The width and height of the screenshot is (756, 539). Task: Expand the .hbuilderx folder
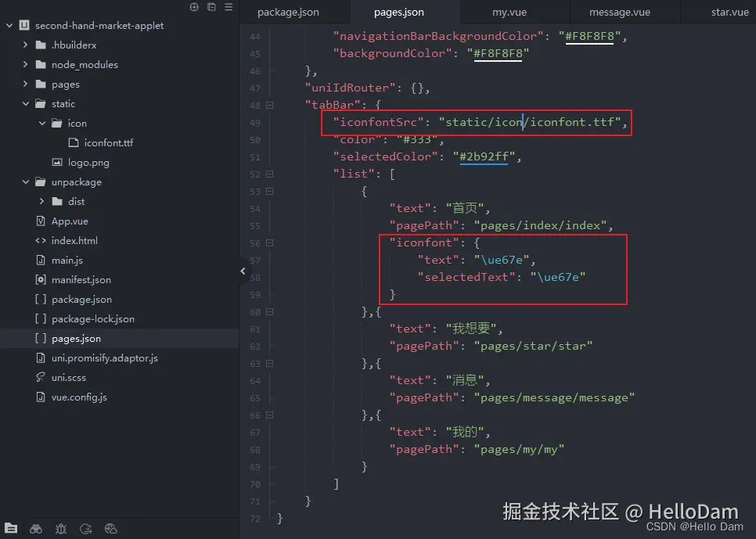pyautogui.click(x=25, y=45)
